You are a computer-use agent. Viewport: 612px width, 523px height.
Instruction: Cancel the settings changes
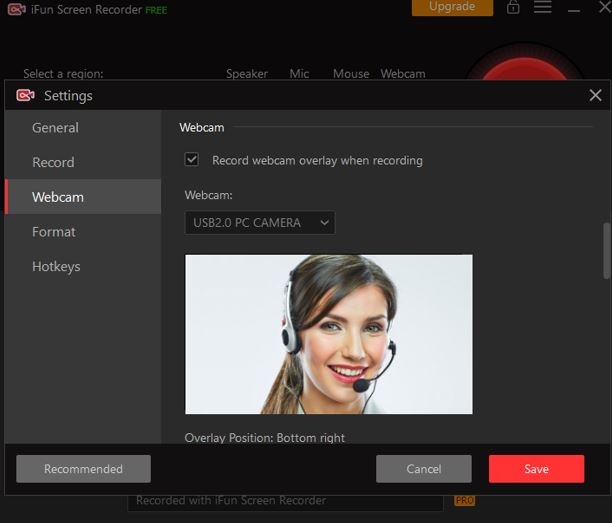tap(424, 469)
